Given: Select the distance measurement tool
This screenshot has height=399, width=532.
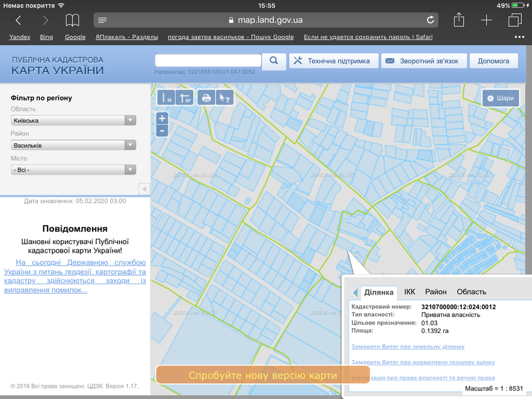Looking at the screenshot, I should [x=167, y=98].
